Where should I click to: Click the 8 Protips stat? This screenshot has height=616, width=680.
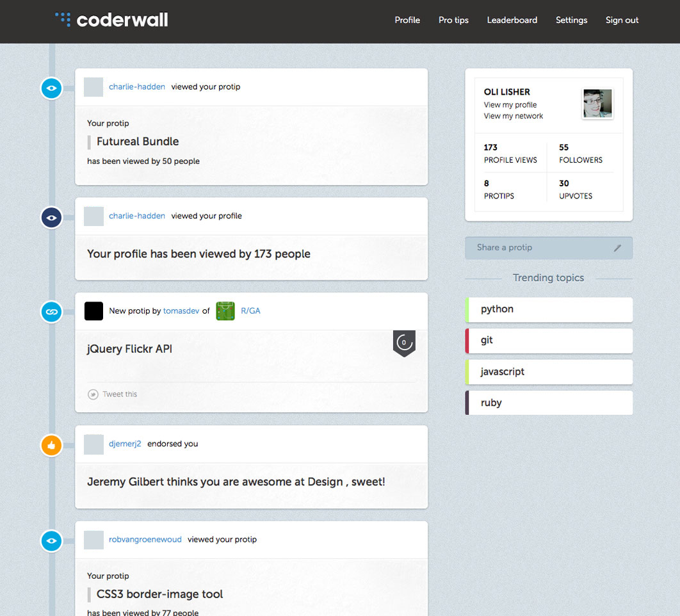[499, 190]
